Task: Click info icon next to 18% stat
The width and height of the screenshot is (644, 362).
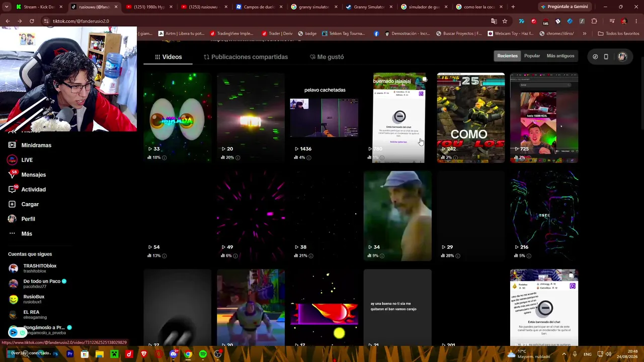Action: 164,157
